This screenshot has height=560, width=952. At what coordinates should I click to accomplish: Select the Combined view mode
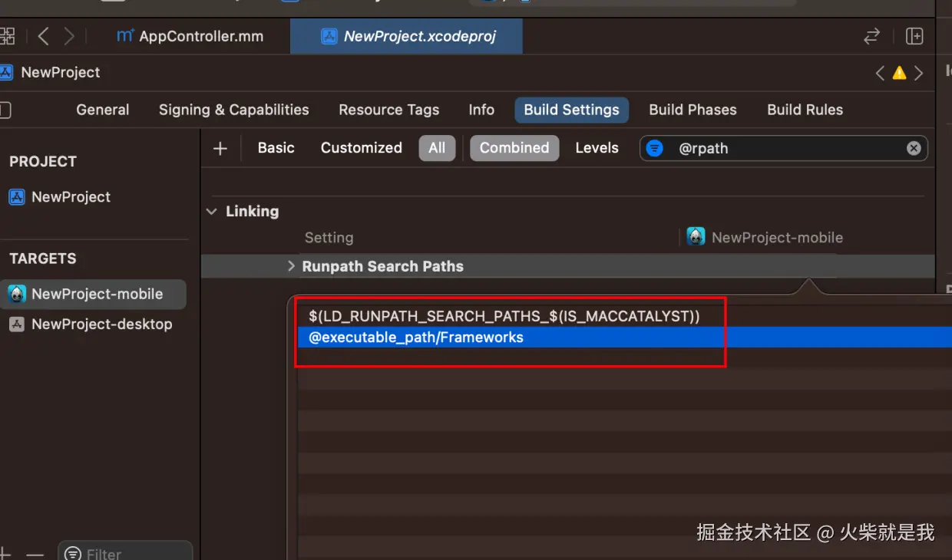pyautogui.click(x=514, y=148)
